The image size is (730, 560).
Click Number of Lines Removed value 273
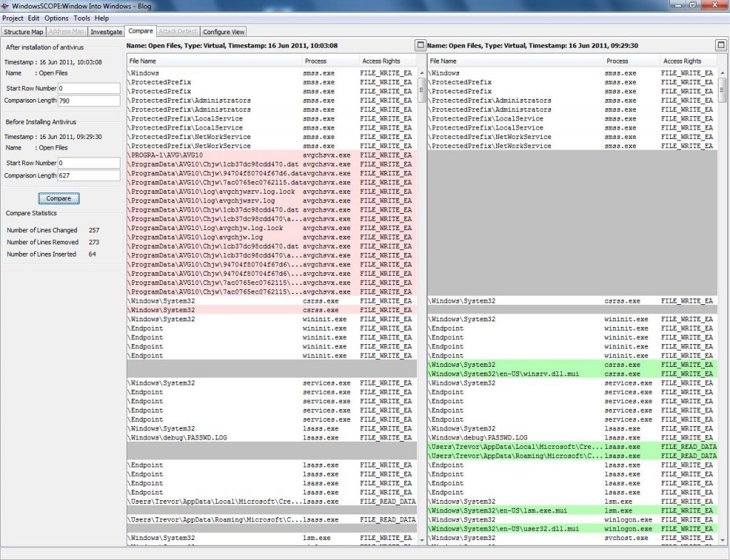pyautogui.click(x=94, y=242)
